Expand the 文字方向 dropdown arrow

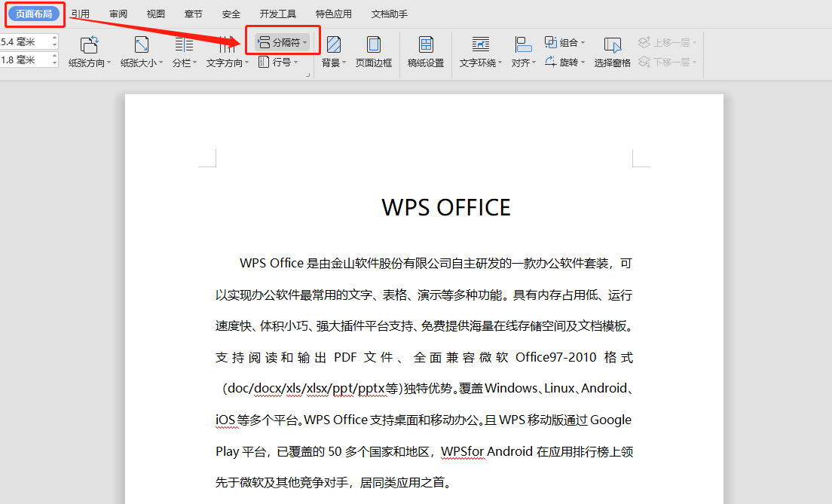pyautogui.click(x=246, y=63)
